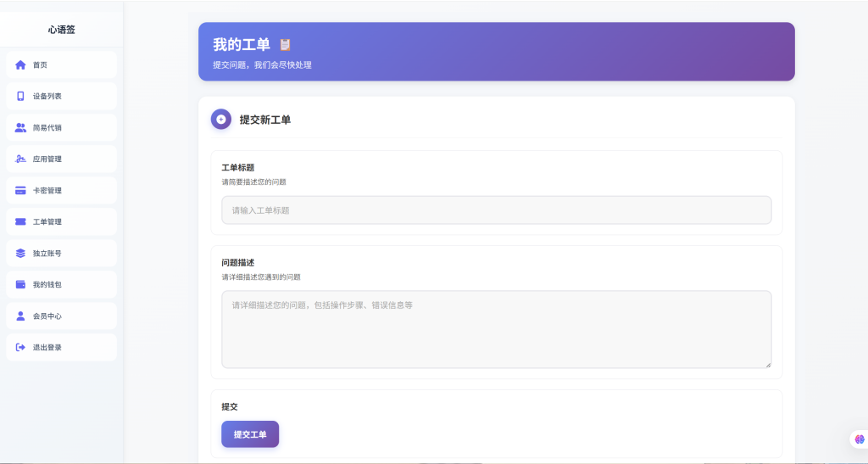This screenshot has width=868, height=464.
Task: Open 独立账号 in the sidebar
Action: pos(61,253)
